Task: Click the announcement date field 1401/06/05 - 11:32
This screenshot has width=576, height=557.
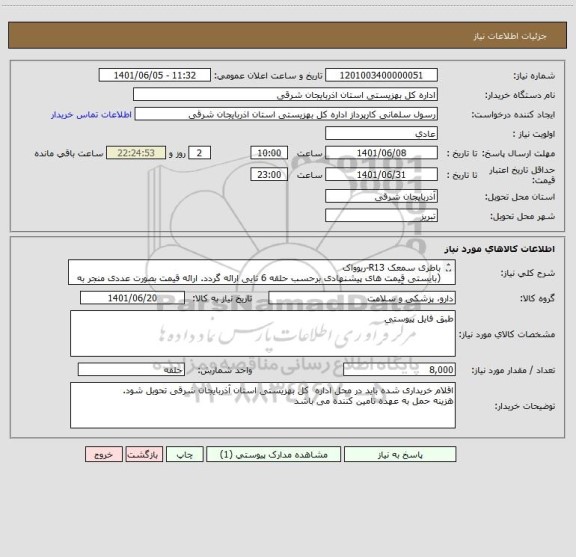Action: click(155, 75)
